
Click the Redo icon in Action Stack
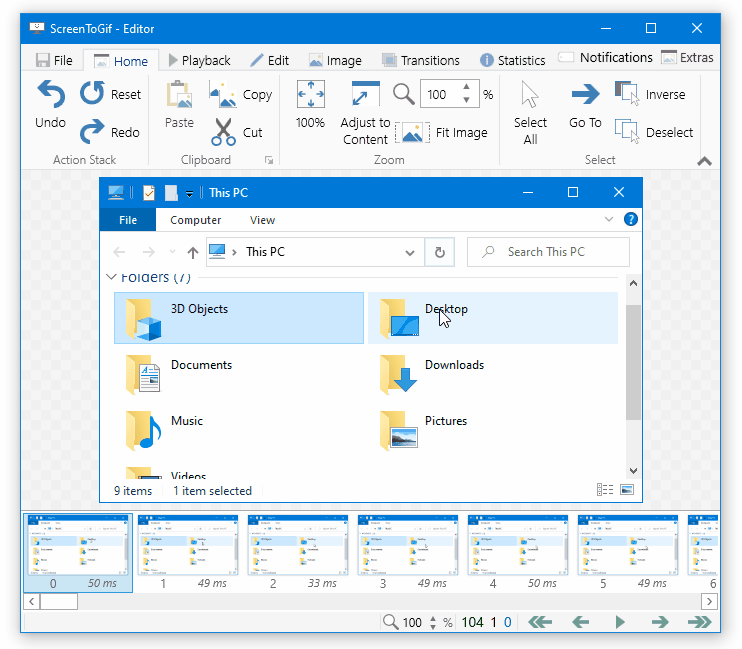point(93,132)
